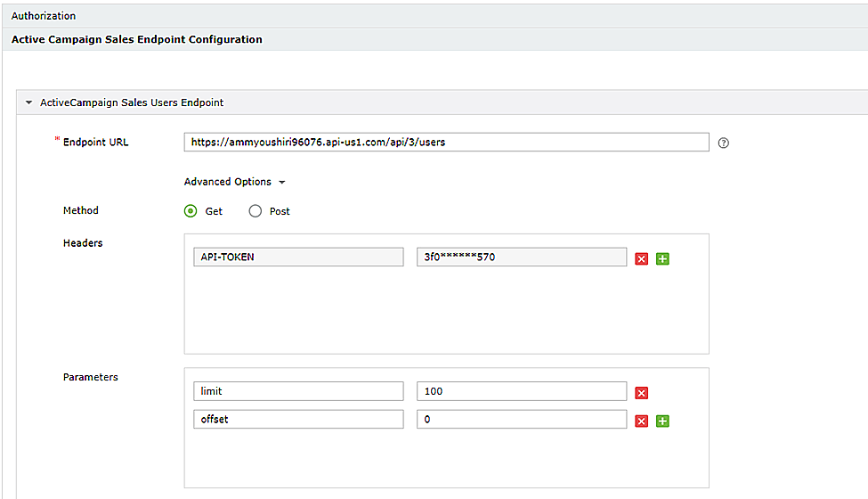Click the Endpoint URL input field
This screenshot has width=868, height=499.
(446, 142)
